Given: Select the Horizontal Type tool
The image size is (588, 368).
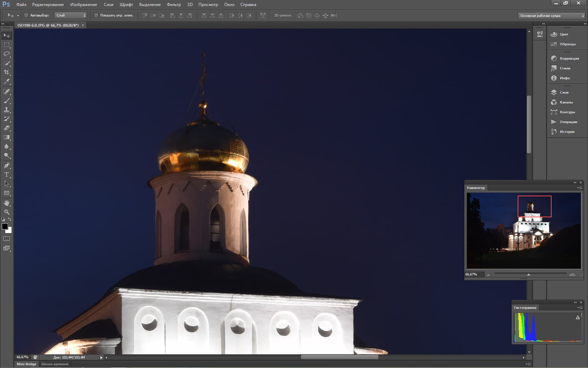Looking at the screenshot, I should click(x=7, y=175).
